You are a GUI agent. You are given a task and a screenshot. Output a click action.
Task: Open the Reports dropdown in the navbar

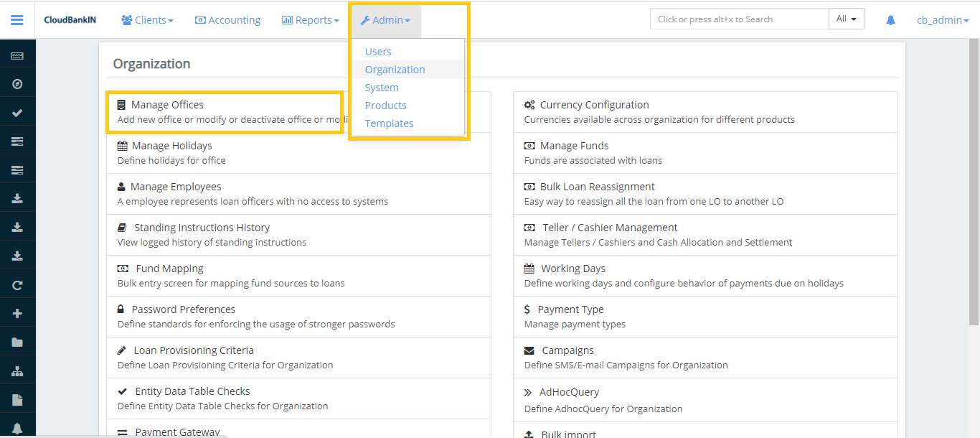pos(310,20)
